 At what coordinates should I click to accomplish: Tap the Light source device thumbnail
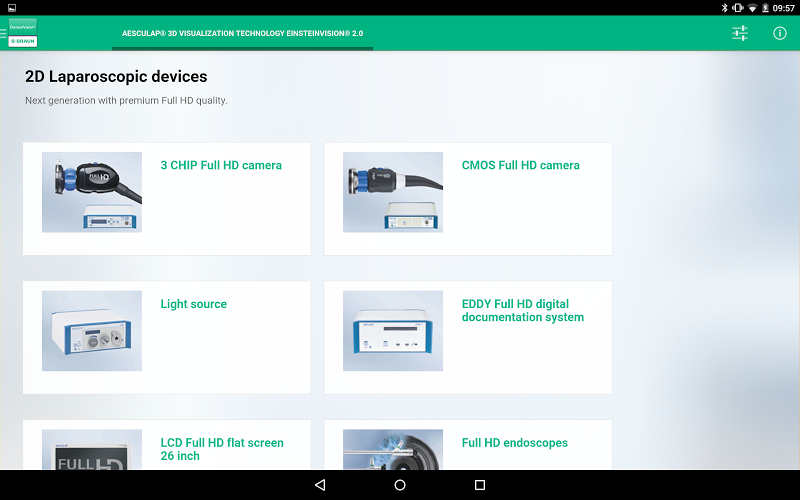tap(92, 331)
